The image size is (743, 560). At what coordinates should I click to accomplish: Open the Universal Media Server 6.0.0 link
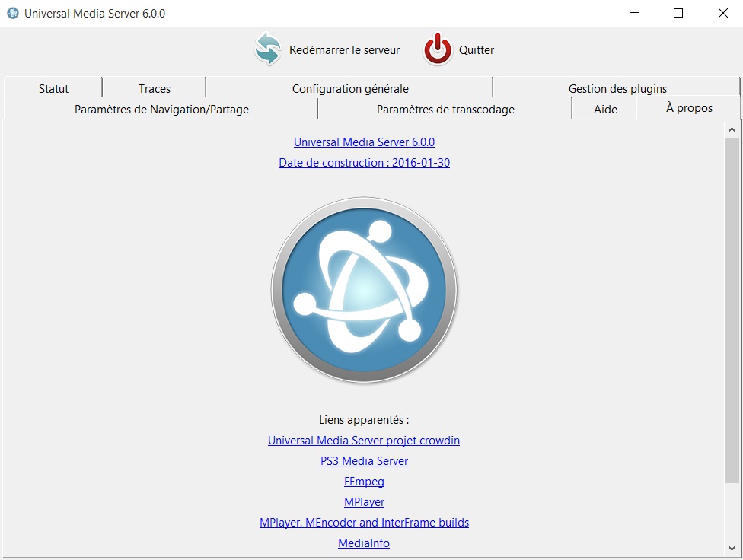tap(364, 142)
